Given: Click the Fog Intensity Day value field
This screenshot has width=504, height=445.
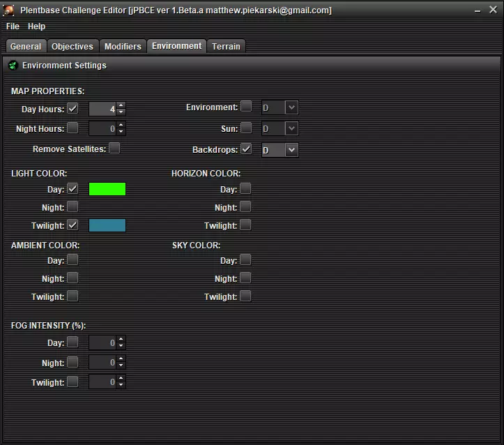Looking at the screenshot, I should pyautogui.click(x=102, y=342).
